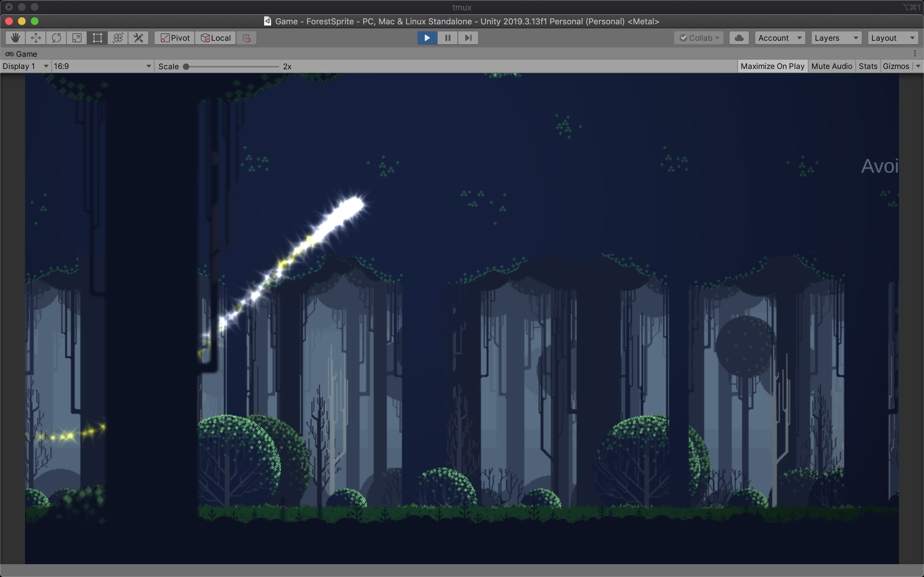
Task: Click the grid snapping icon
Action: click(246, 38)
